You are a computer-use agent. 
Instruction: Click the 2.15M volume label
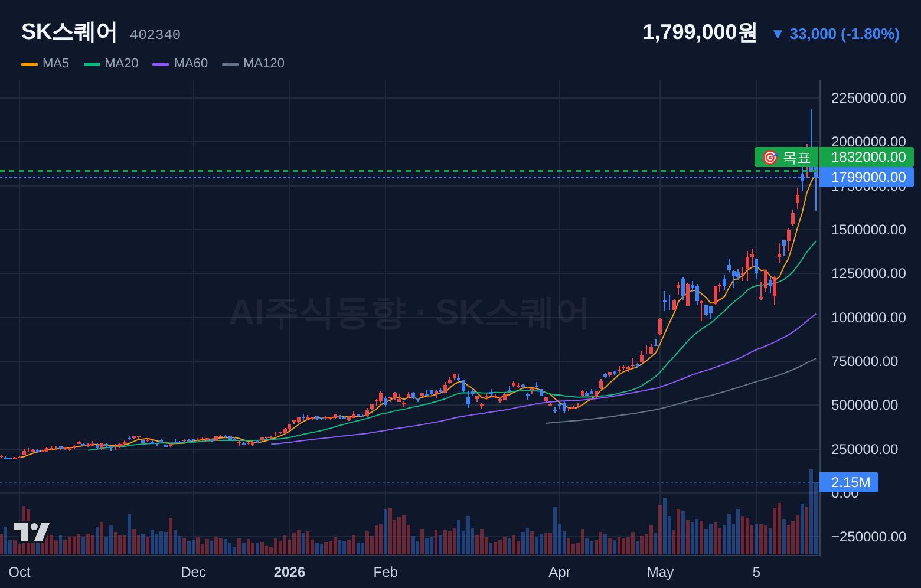pos(849,482)
